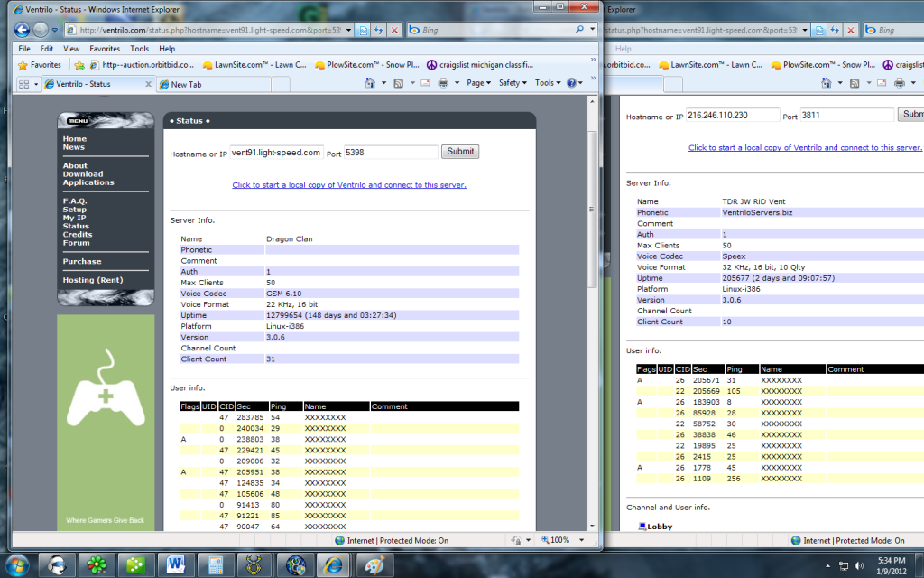The width and height of the screenshot is (924, 578).
Task: Open the Windows Start menu
Action: click(x=16, y=565)
